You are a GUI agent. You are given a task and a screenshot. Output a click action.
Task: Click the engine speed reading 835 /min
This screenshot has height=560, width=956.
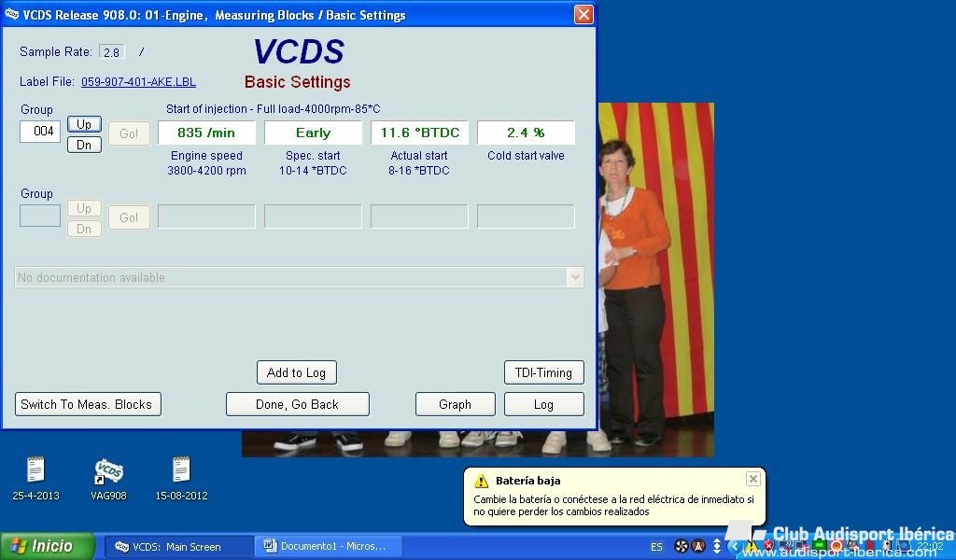(x=206, y=133)
